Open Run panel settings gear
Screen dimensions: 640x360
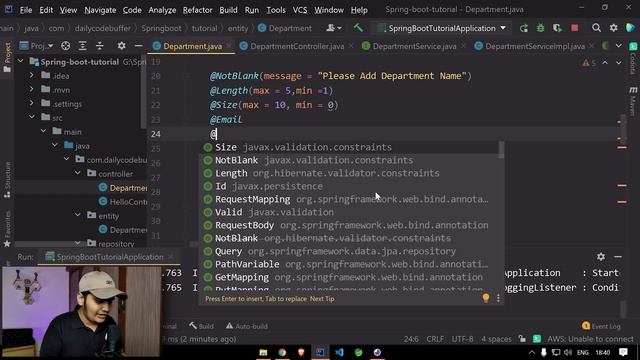601,257
